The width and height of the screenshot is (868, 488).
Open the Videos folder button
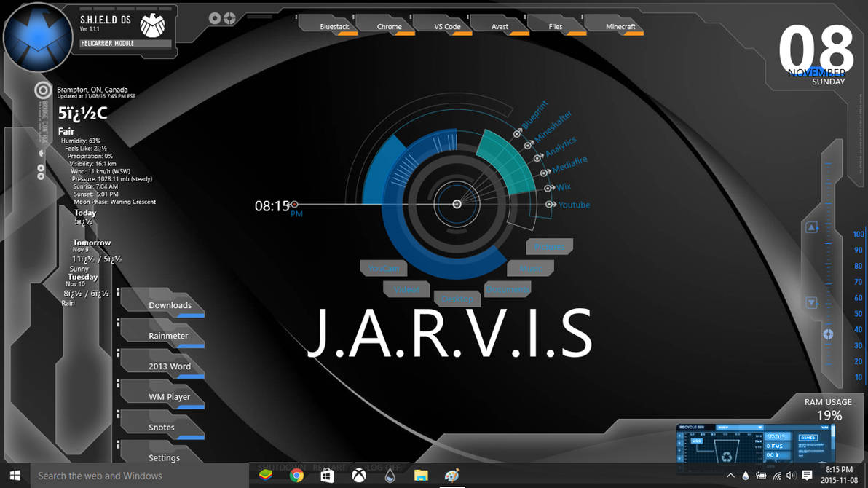point(406,289)
